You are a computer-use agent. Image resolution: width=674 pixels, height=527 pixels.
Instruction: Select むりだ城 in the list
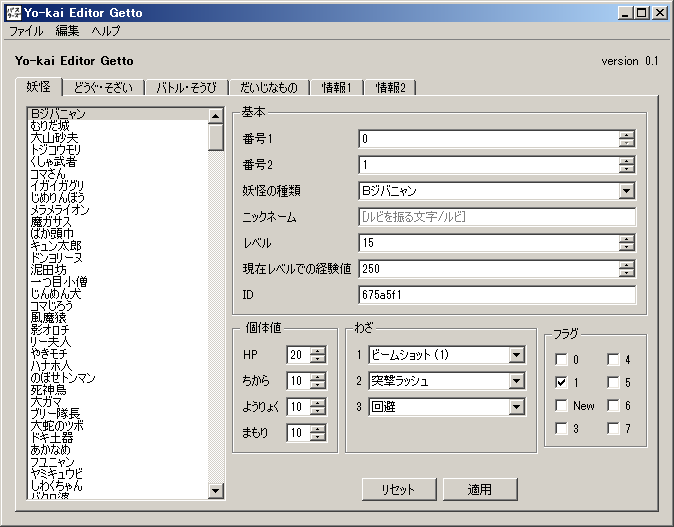click(118, 126)
